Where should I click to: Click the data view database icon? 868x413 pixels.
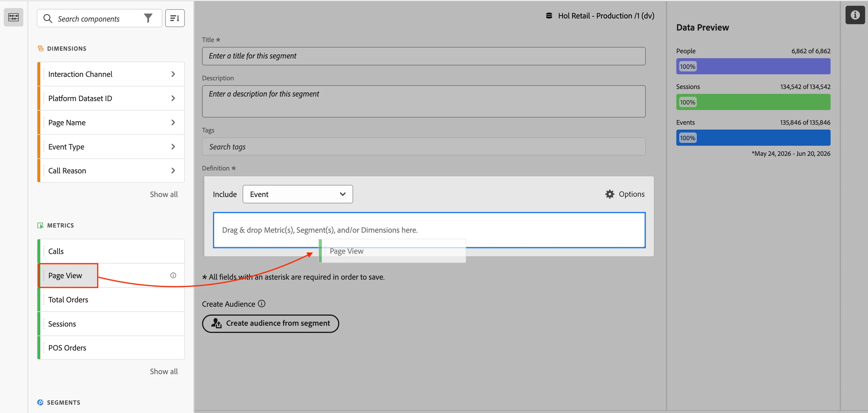549,16
